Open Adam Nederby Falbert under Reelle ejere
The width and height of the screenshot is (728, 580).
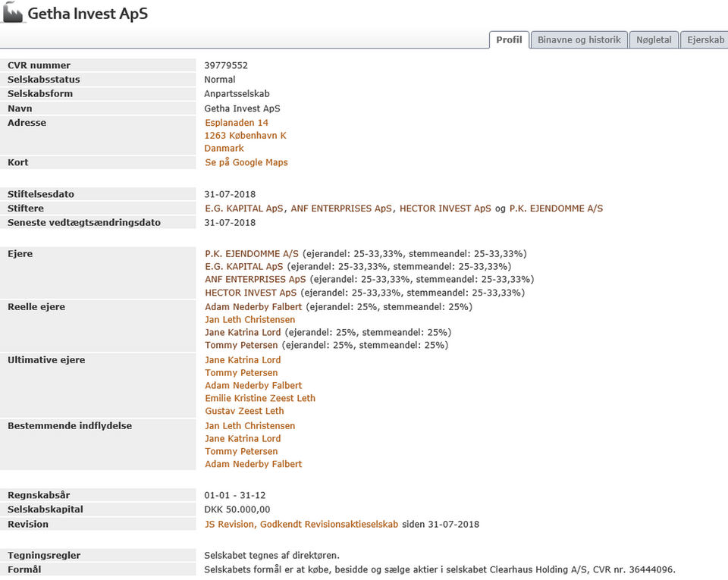[x=253, y=307]
